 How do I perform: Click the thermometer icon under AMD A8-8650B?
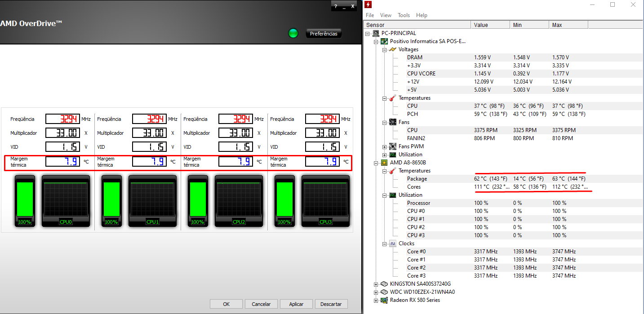tap(393, 171)
